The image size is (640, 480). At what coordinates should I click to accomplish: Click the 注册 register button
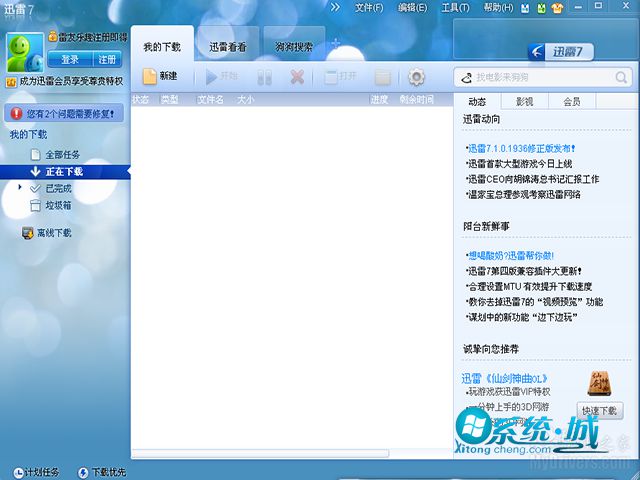(x=107, y=60)
